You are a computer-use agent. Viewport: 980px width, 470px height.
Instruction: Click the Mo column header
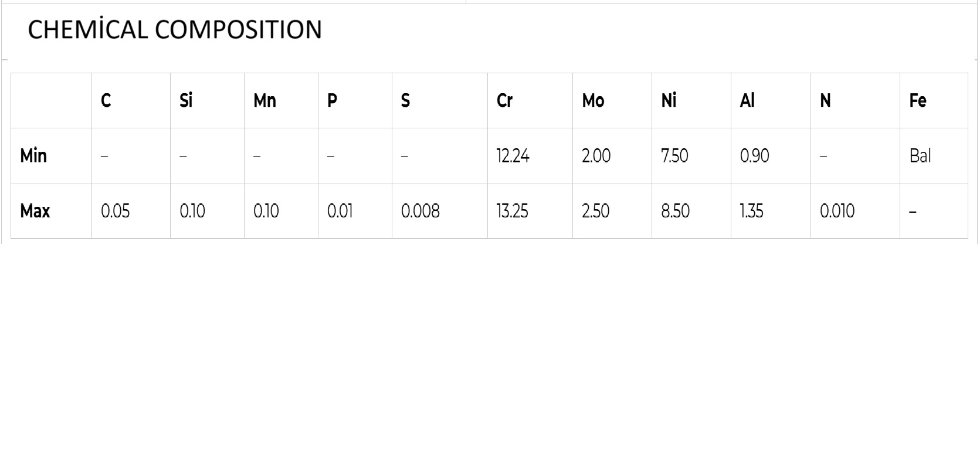point(593,101)
